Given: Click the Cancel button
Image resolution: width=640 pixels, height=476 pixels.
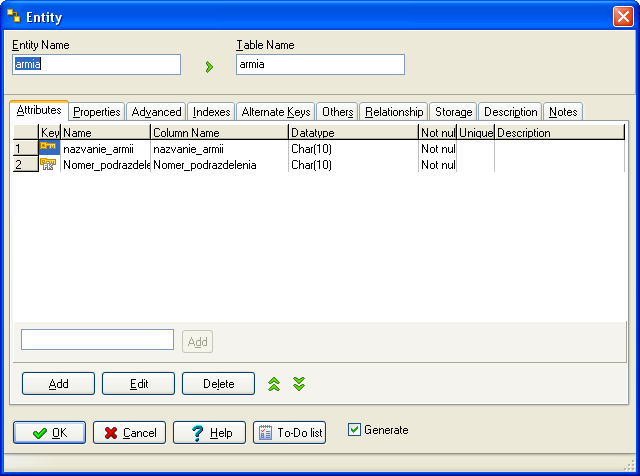Looking at the screenshot, I should (129, 432).
